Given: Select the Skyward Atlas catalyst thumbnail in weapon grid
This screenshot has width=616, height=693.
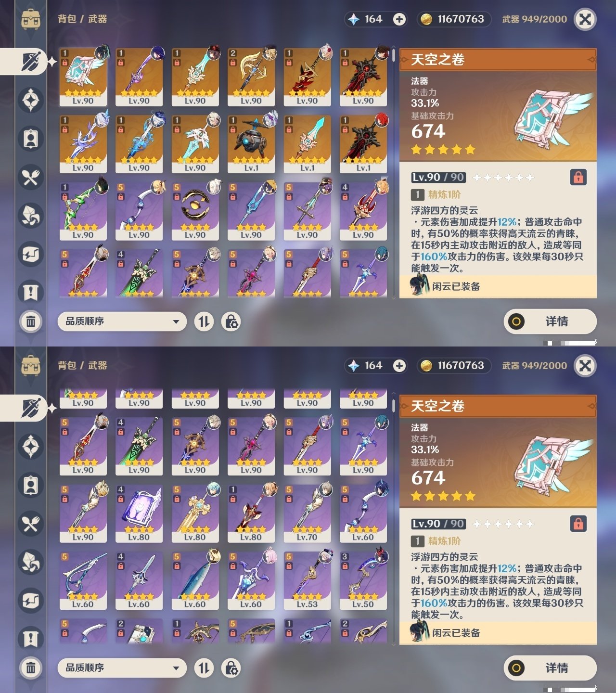Looking at the screenshot, I should 83,77.
